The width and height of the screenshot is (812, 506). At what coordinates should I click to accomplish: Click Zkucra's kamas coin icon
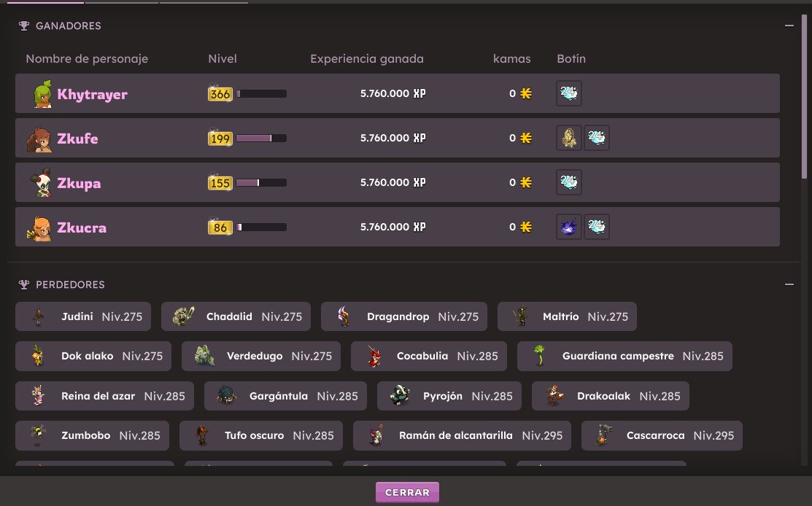[x=526, y=227]
